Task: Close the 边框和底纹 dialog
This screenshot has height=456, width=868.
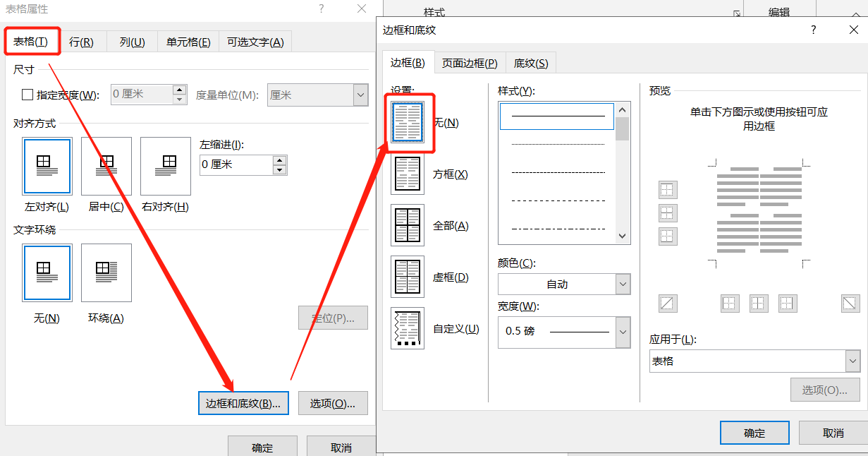Action: pyautogui.click(x=853, y=30)
